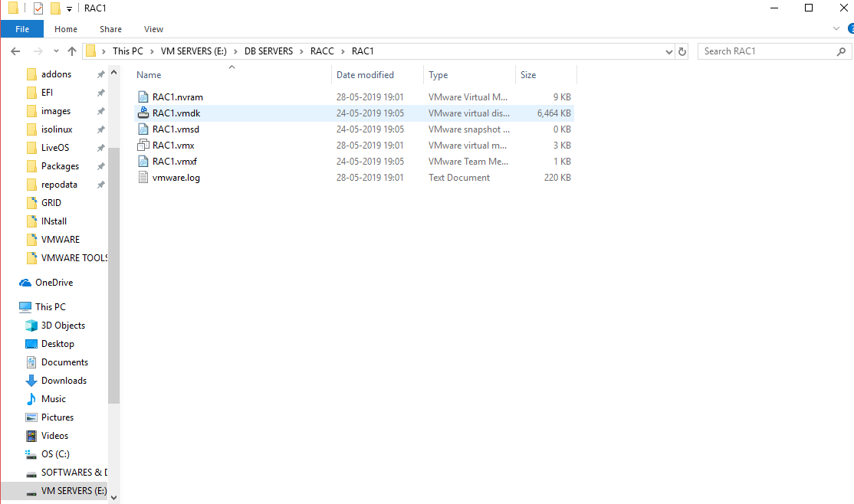Click the New folder quick access icon
854x504 pixels.
[55, 8]
